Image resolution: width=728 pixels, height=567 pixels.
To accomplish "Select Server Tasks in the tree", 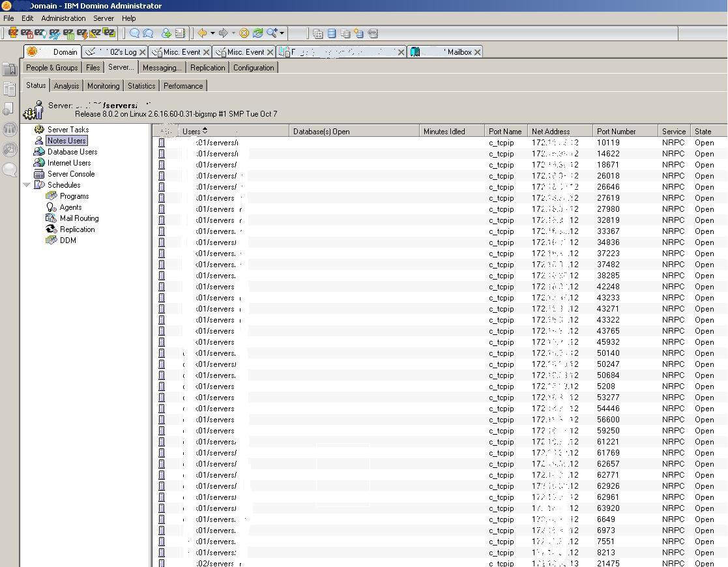I will (x=68, y=130).
